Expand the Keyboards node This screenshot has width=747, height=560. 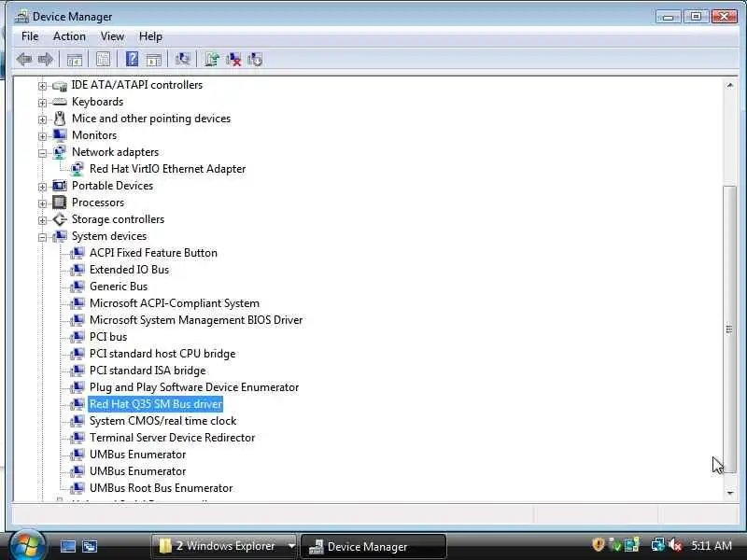pos(42,103)
